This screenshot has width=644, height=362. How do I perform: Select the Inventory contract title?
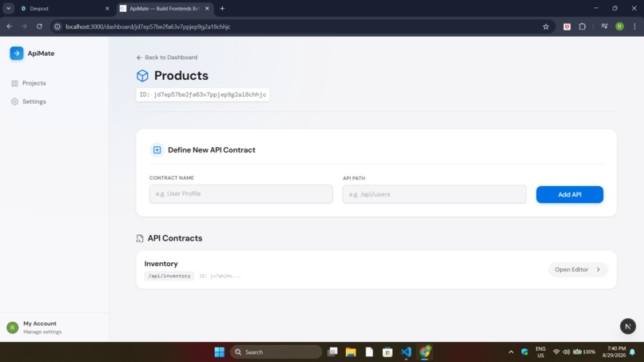point(161,264)
